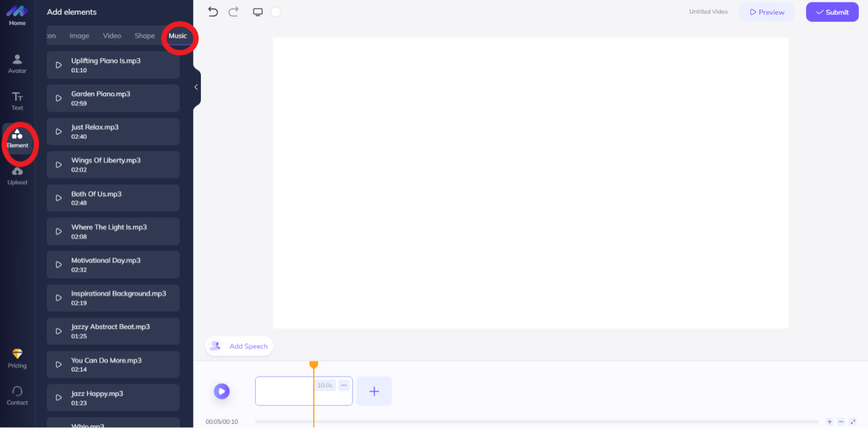Viewport: 868px width, 430px height.
Task: Click the timeline horizontal scrollbar
Action: tap(537, 421)
